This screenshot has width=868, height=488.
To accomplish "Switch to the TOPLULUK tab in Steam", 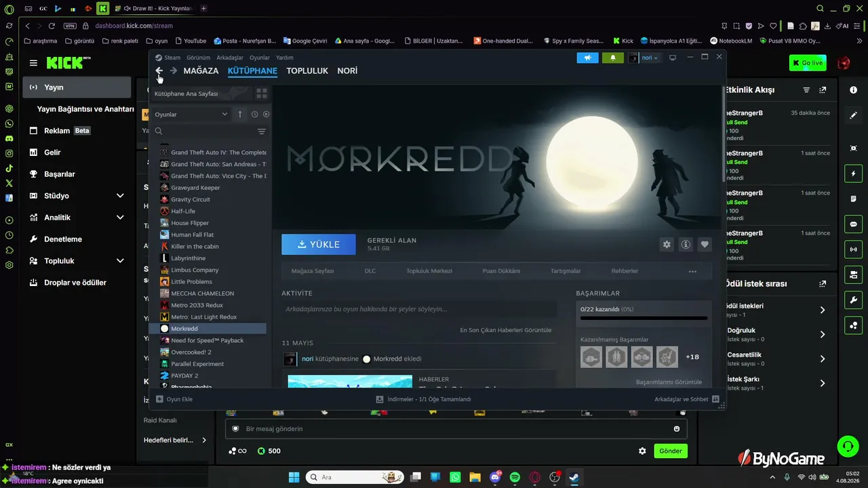I will coord(307,70).
